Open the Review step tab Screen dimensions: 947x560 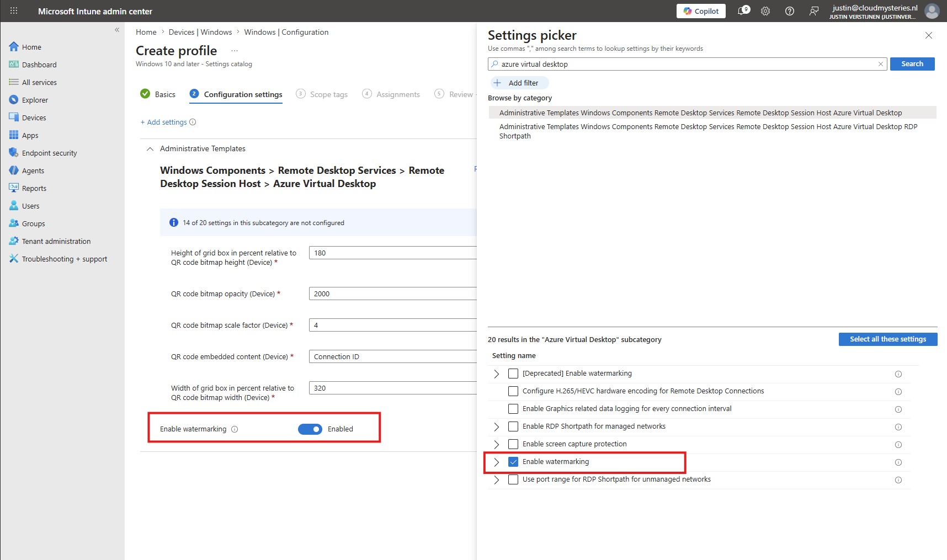pos(454,94)
